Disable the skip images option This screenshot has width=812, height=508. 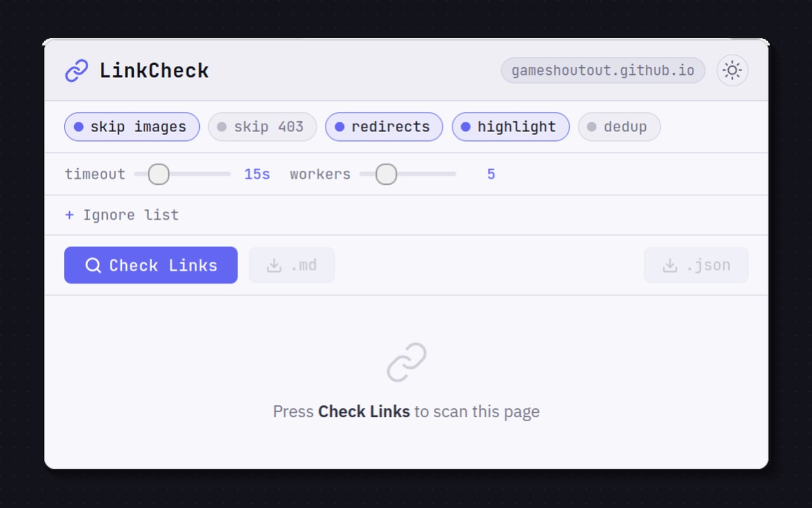[132, 127]
